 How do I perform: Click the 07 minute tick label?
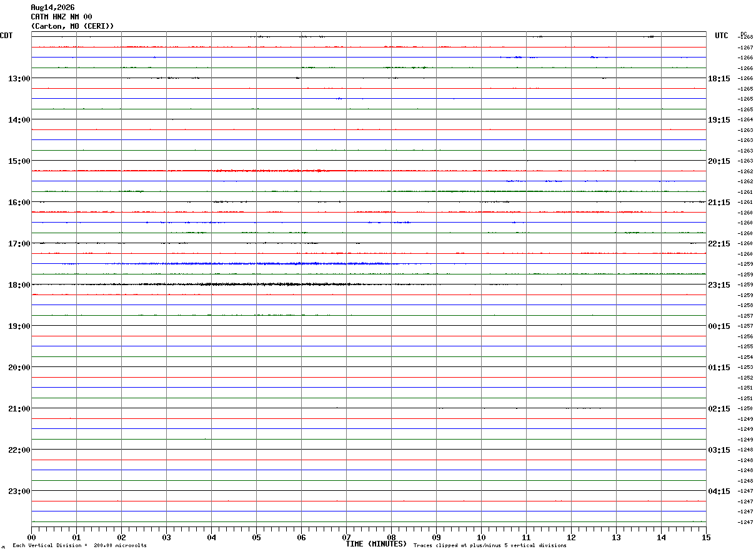point(346,537)
